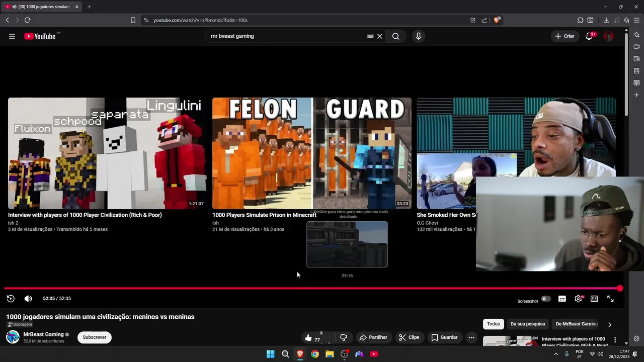Image resolution: width=644 pixels, height=362 pixels.
Task: Take a player Screenshot
Action: (528, 301)
